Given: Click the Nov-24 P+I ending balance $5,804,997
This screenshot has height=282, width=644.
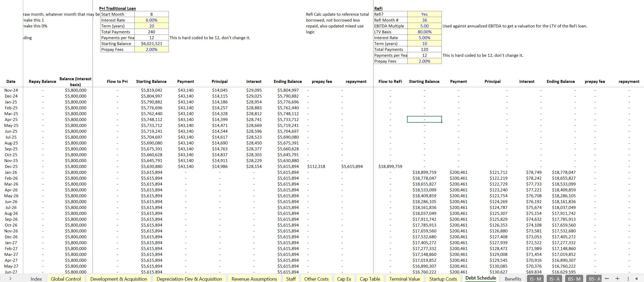Looking at the screenshot, I should [288, 90].
